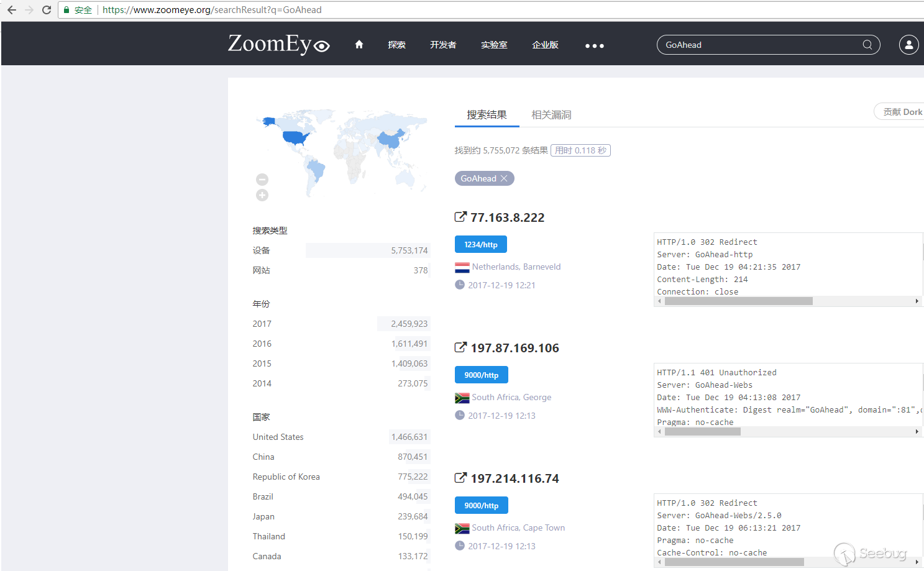The height and width of the screenshot is (571, 924).
Task: Click the 9000/http button for 197.87.169.106
Action: pos(482,375)
